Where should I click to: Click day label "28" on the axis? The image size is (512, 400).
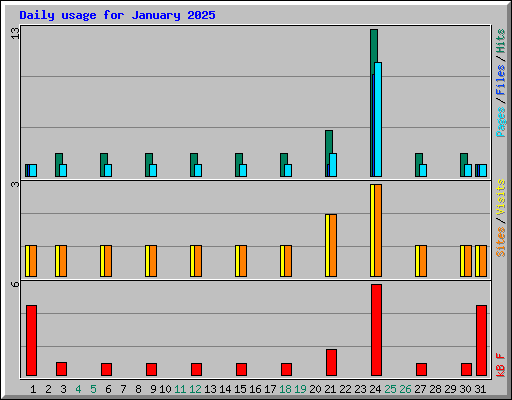coord(435,389)
